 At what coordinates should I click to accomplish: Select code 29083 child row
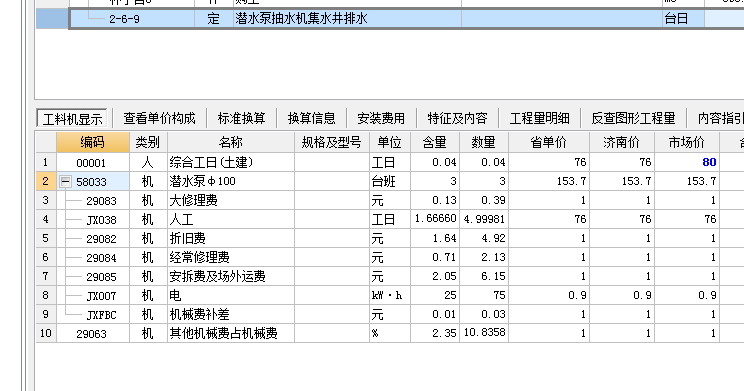click(x=101, y=201)
